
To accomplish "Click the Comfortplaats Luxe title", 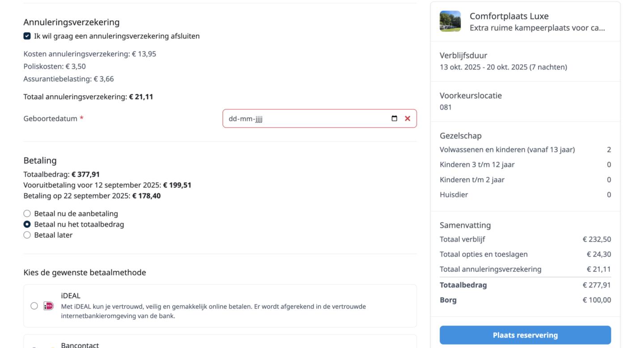I will pyautogui.click(x=509, y=16).
